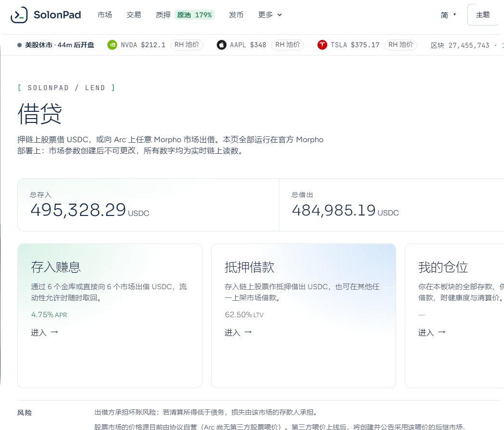
Task: Click the 区块 27,455,743 block number
Action: coord(460,45)
